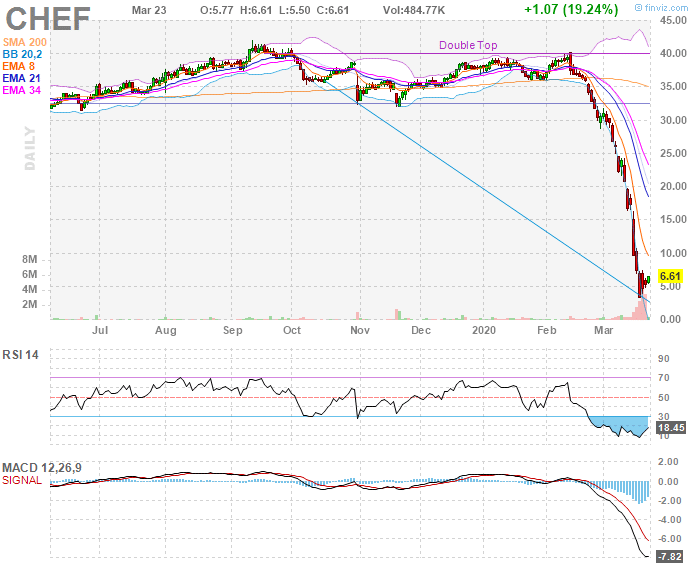Click the Mar month axis label
This screenshot has width=700, height=566.
point(604,330)
